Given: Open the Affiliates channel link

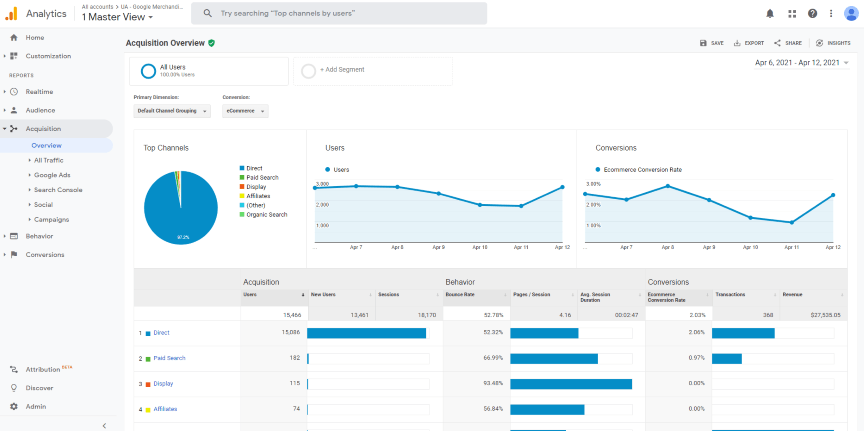Looking at the screenshot, I should [x=165, y=409].
